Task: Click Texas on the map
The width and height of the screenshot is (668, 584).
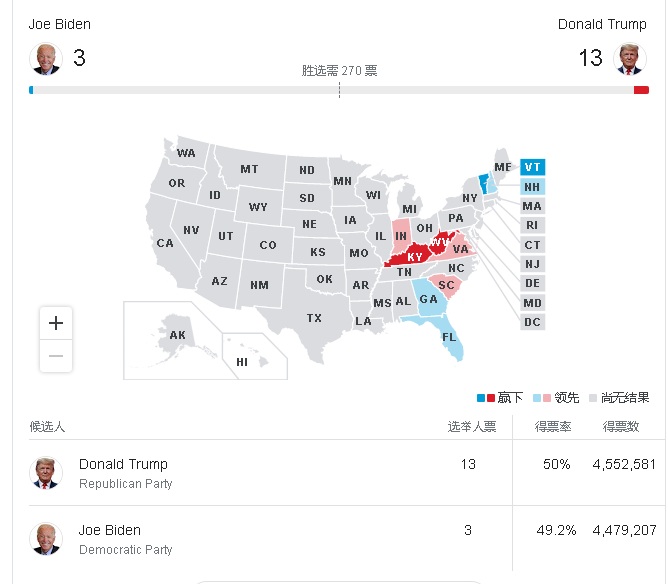Action: click(x=314, y=318)
